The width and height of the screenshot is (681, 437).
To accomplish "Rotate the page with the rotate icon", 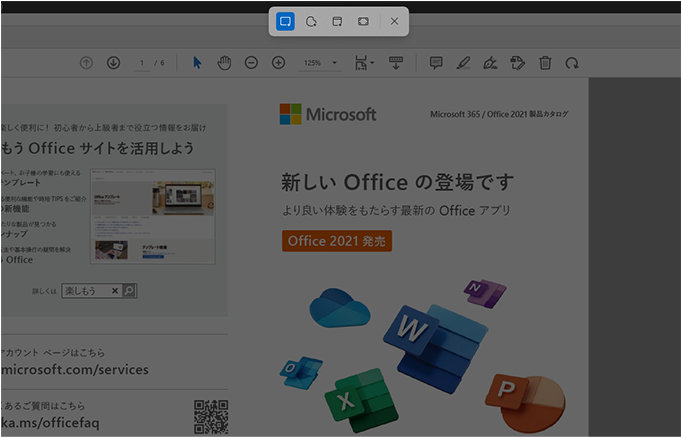I will click(572, 63).
